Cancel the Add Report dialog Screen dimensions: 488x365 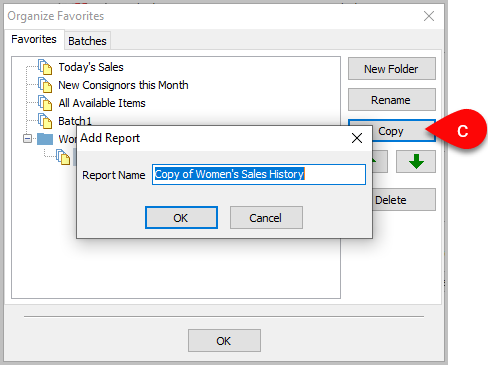coord(266,218)
